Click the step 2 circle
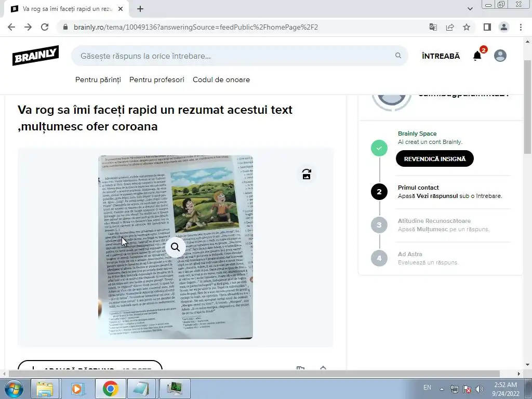The image size is (532, 399). pyautogui.click(x=379, y=192)
